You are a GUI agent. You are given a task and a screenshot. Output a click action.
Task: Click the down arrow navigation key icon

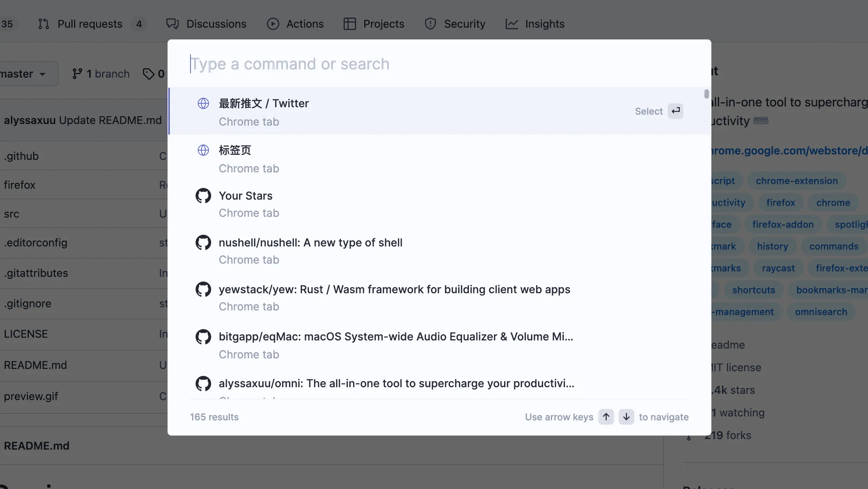tap(626, 417)
